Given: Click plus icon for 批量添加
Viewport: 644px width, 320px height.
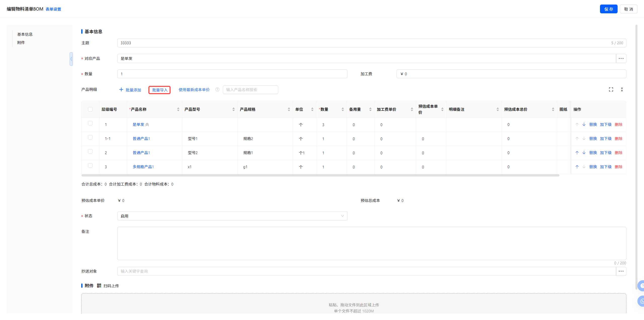Looking at the screenshot, I should [121, 90].
